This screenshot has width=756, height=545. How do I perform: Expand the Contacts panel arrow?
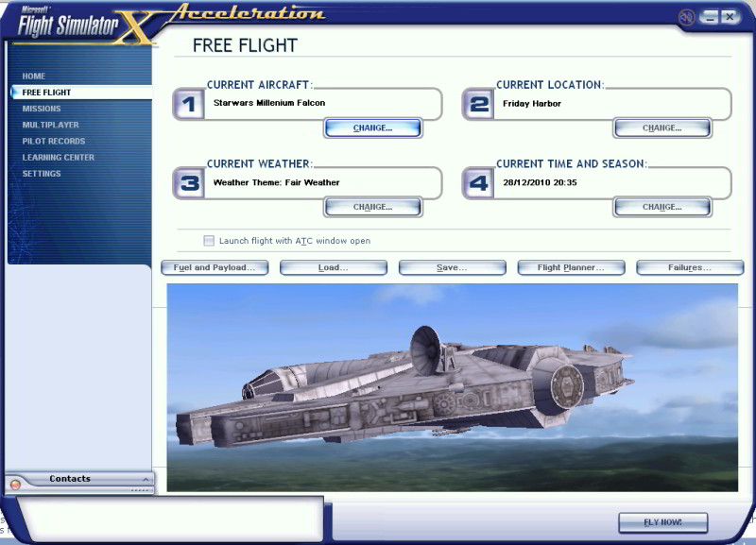pos(146,479)
